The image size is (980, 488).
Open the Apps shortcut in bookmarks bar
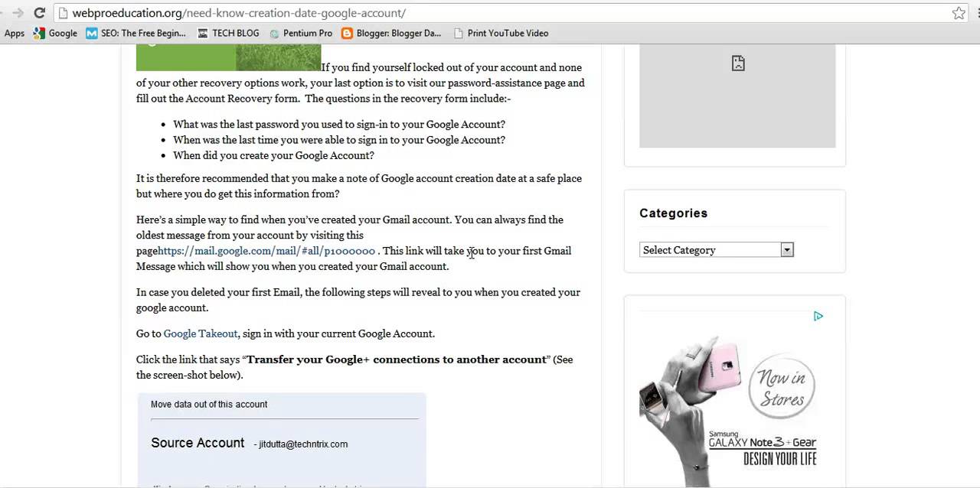(13, 33)
